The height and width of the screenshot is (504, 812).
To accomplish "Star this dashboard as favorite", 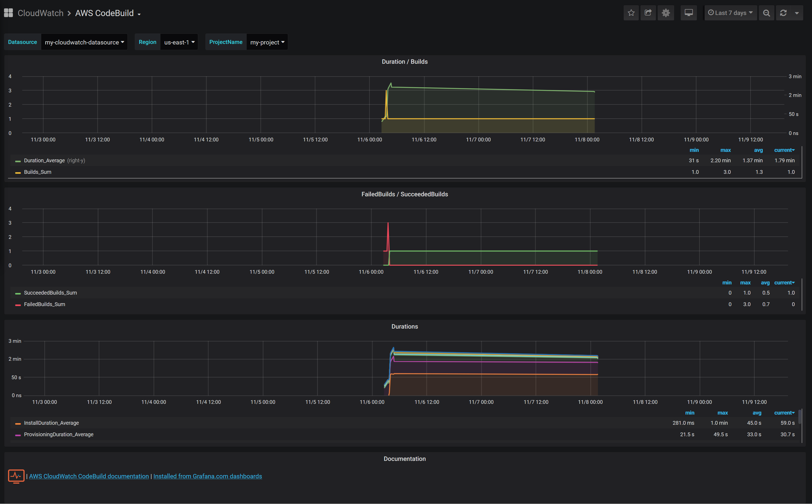I will point(631,13).
